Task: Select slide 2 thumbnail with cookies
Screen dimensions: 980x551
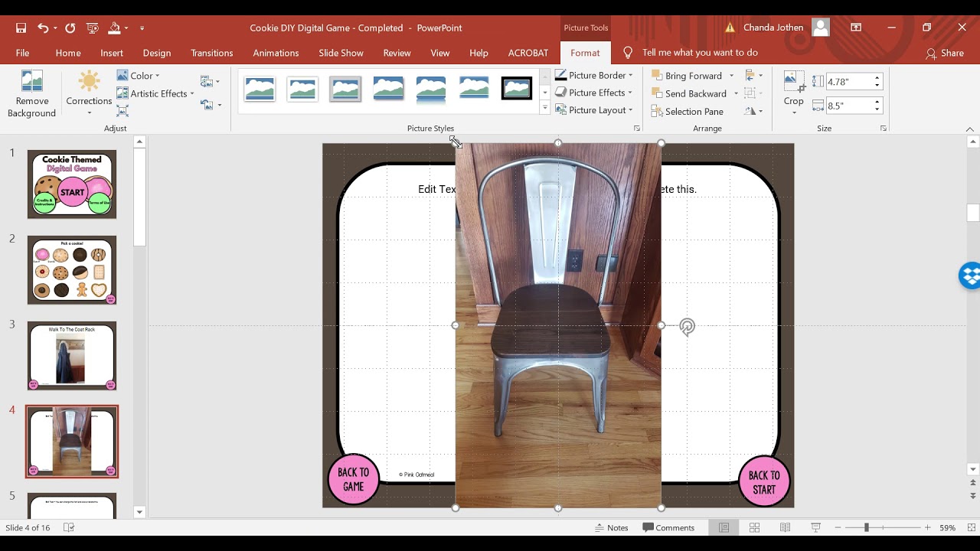Action: point(72,270)
